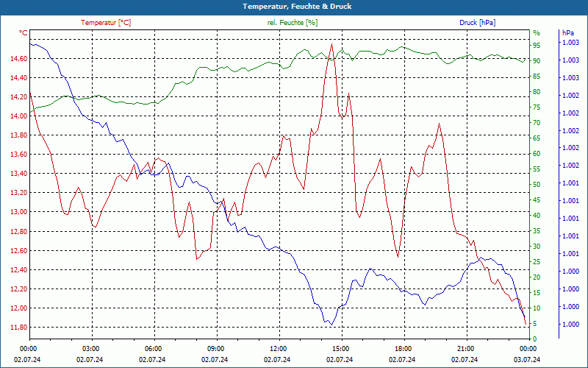Click green humidity axis single-digit value 5
The width and height of the screenshot is (588, 368).
click(535, 324)
